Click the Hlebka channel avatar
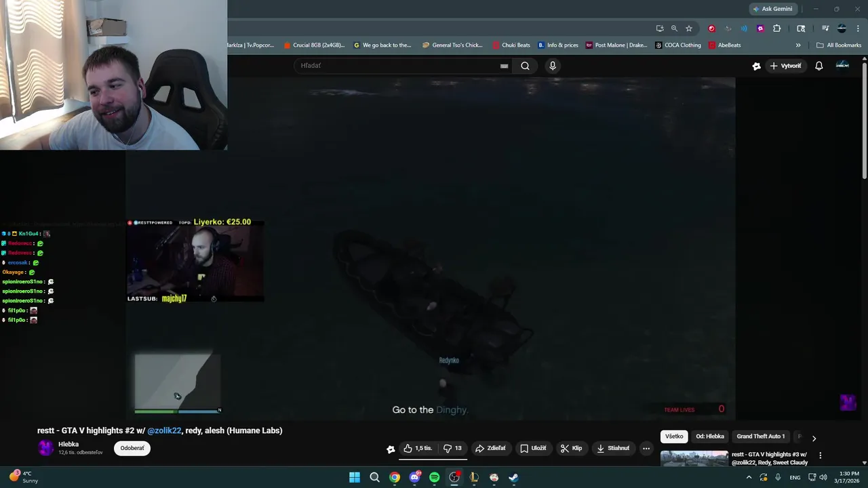Screen dimensions: 868x488 click(x=45, y=448)
